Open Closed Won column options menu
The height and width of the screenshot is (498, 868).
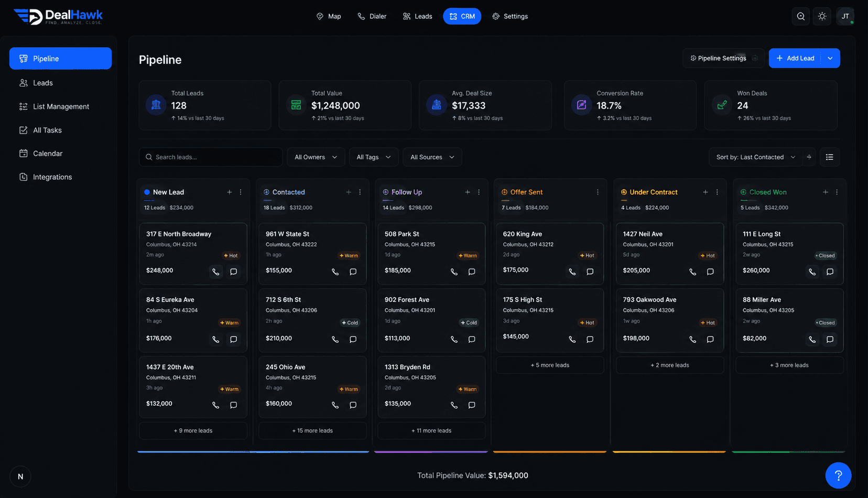coord(837,192)
